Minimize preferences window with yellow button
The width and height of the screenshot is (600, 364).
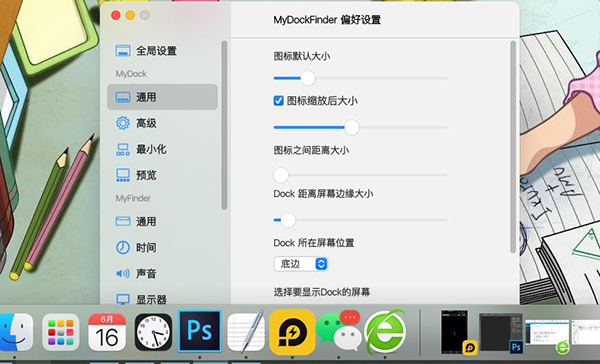(x=130, y=15)
